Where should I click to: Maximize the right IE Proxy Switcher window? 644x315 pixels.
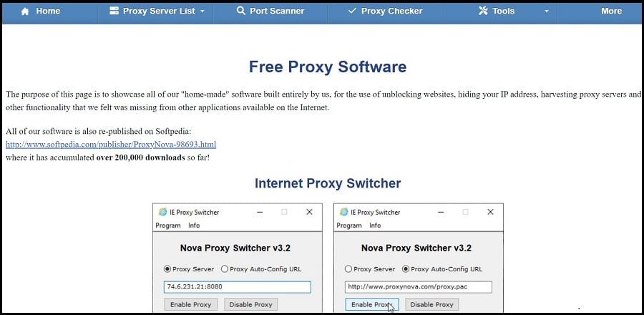point(465,212)
